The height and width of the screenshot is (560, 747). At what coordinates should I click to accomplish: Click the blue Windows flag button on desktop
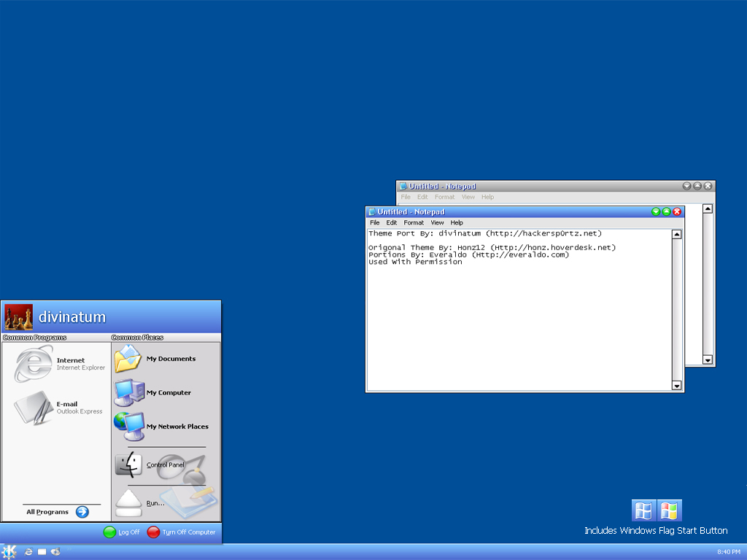pyautogui.click(x=643, y=510)
